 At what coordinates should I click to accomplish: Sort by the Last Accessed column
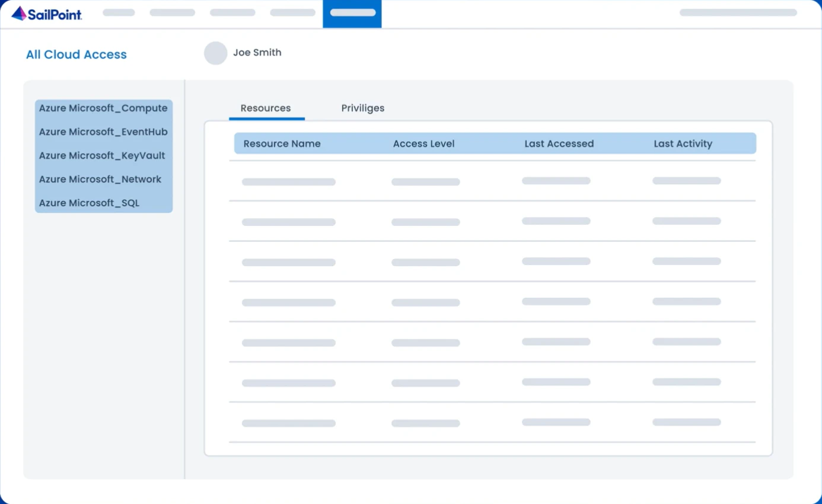tap(559, 143)
